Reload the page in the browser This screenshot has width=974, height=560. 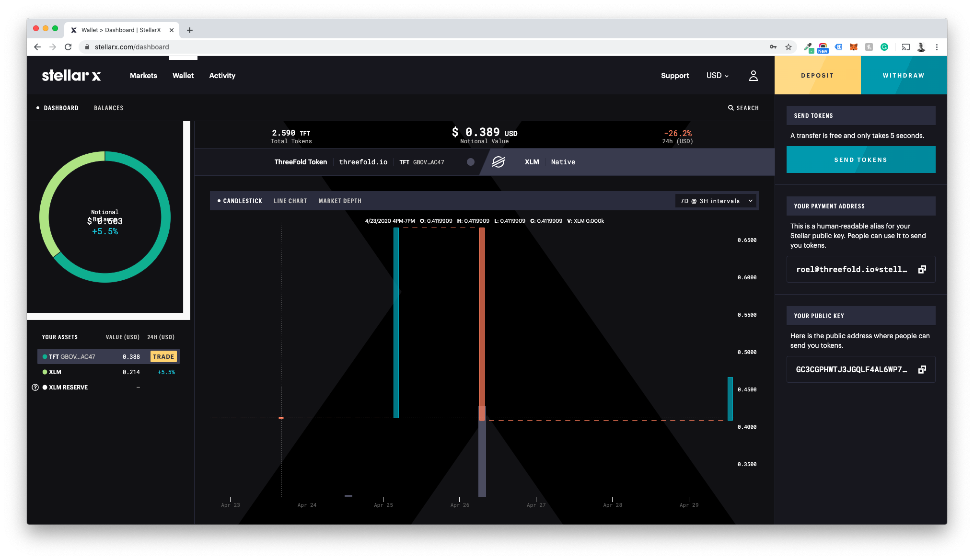click(68, 47)
